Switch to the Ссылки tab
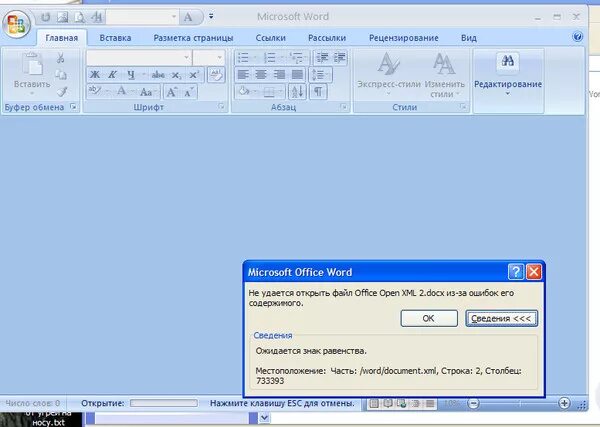The image size is (600, 427). coord(271,38)
